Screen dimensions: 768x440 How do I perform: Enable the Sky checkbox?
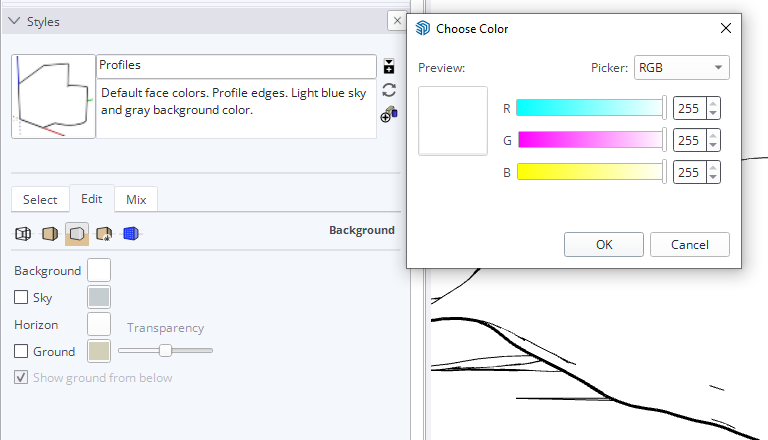tap(21, 297)
